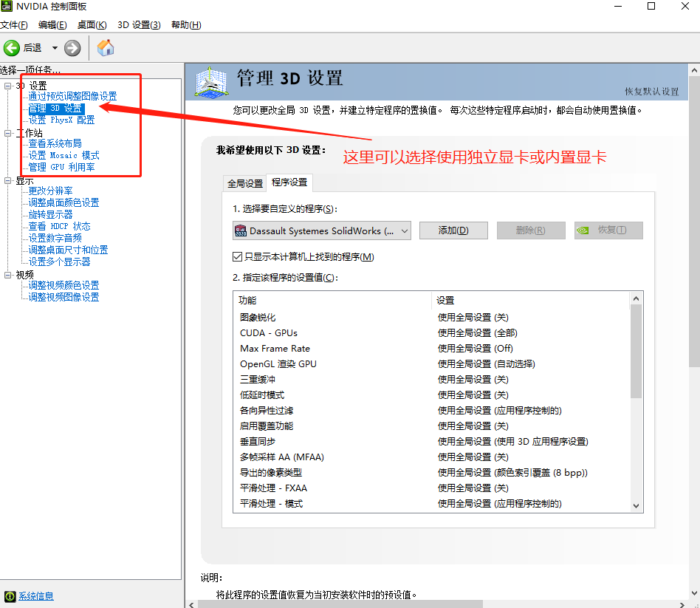Click the 系统信息 link
700x608 pixels.
tap(36, 596)
